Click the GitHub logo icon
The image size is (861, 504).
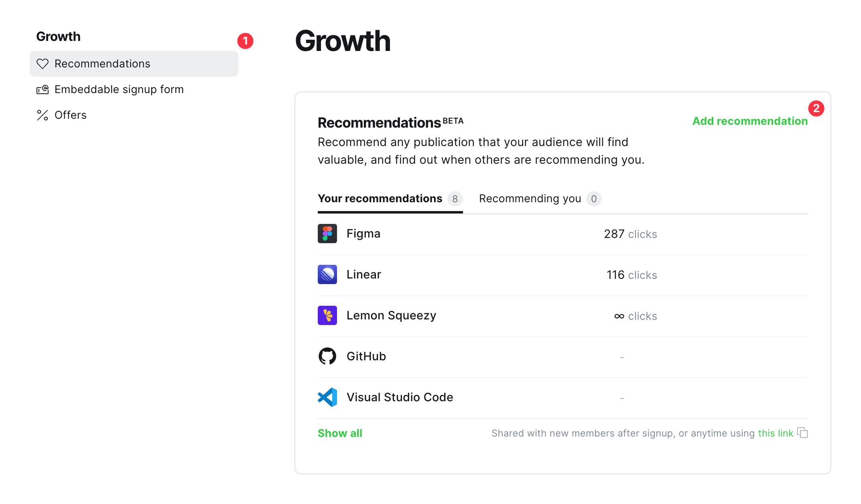327,356
